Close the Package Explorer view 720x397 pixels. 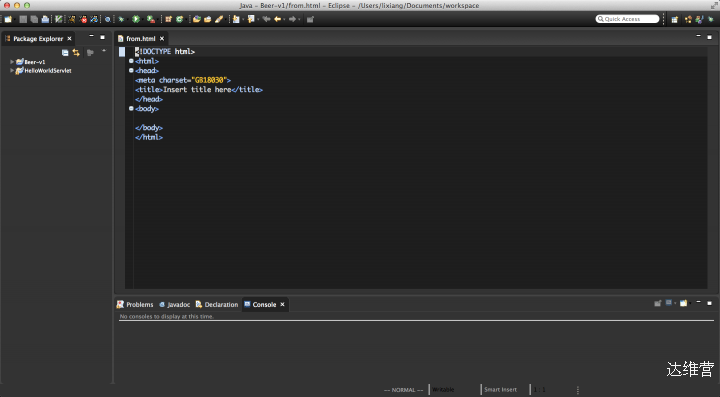69,39
